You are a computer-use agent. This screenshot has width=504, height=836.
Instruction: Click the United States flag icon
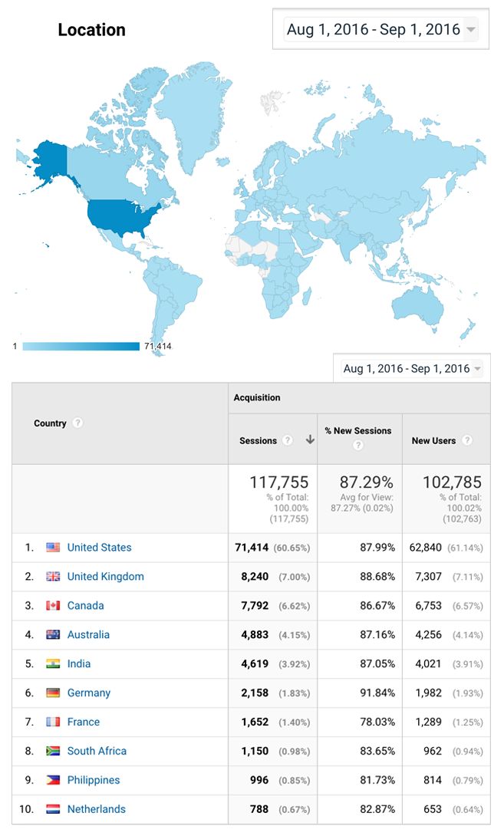pos(53,548)
